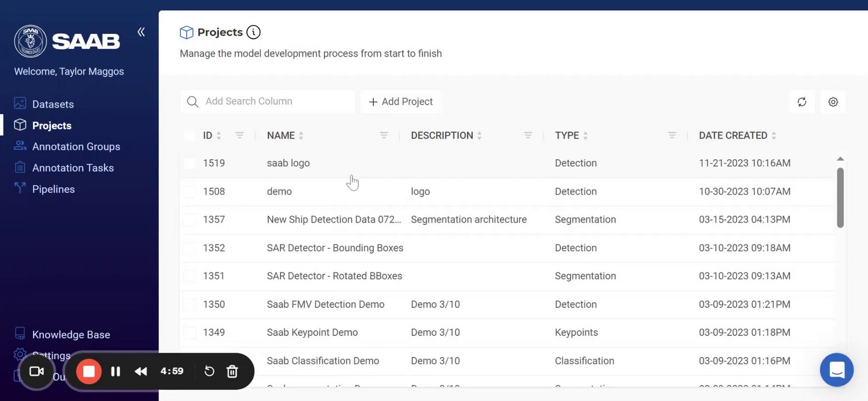
Task: Go to Datasets in the sidebar
Action: pyautogui.click(x=53, y=104)
